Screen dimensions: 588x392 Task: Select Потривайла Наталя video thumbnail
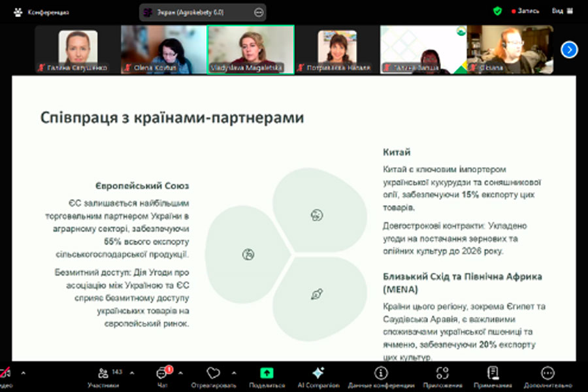click(337, 50)
